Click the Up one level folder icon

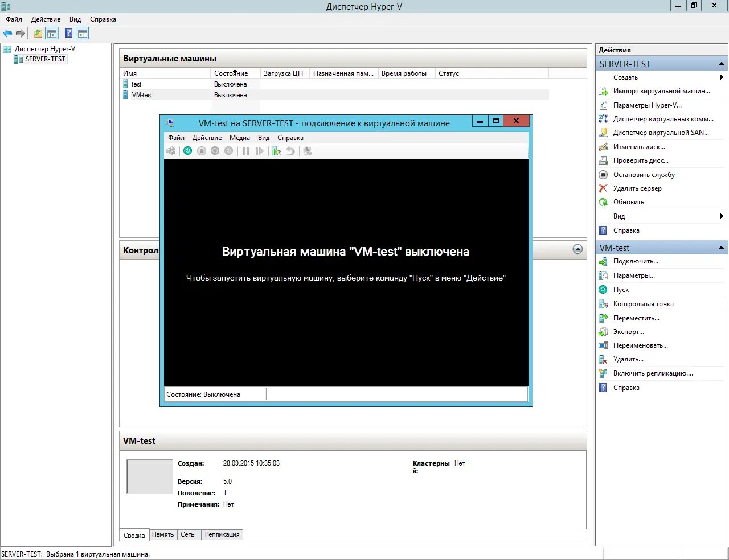pyautogui.click(x=38, y=34)
